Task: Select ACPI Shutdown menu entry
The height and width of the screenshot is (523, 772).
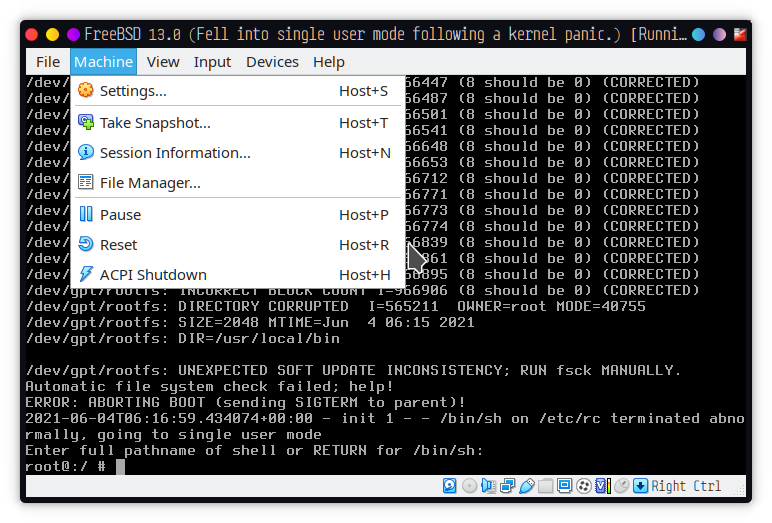Action: tap(153, 275)
